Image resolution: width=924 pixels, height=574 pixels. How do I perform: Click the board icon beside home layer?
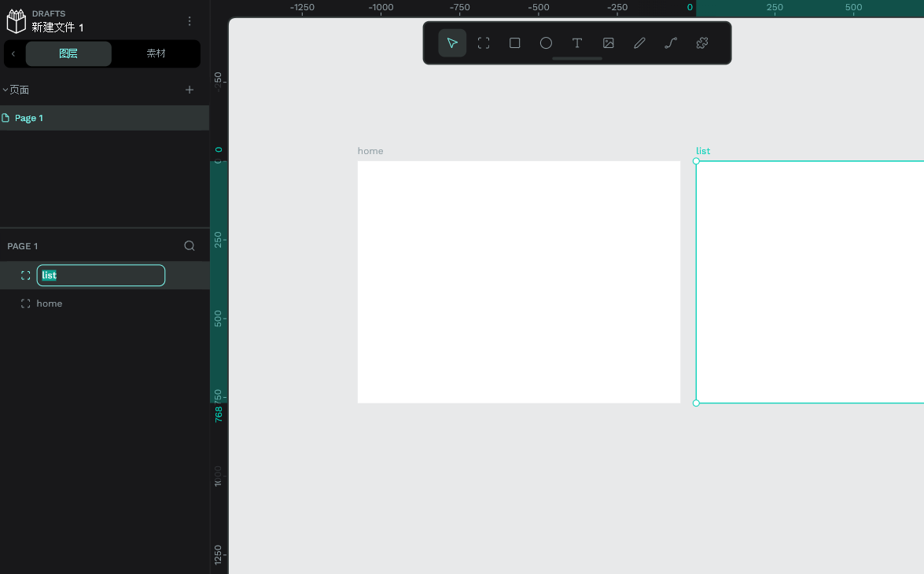point(25,304)
